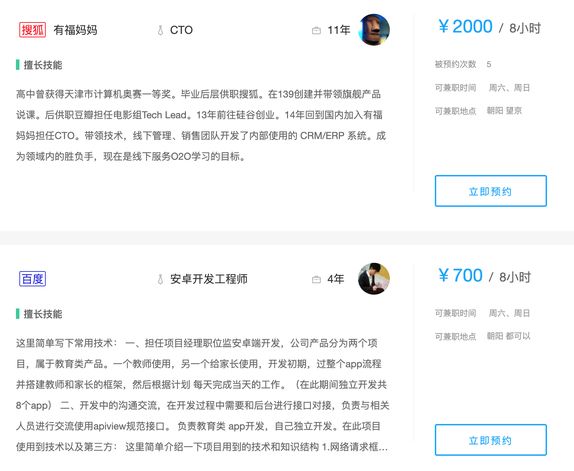574x471 pixels.
Task: Click the first 擅长技能 section heading
Action: pyautogui.click(x=43, y=65)
